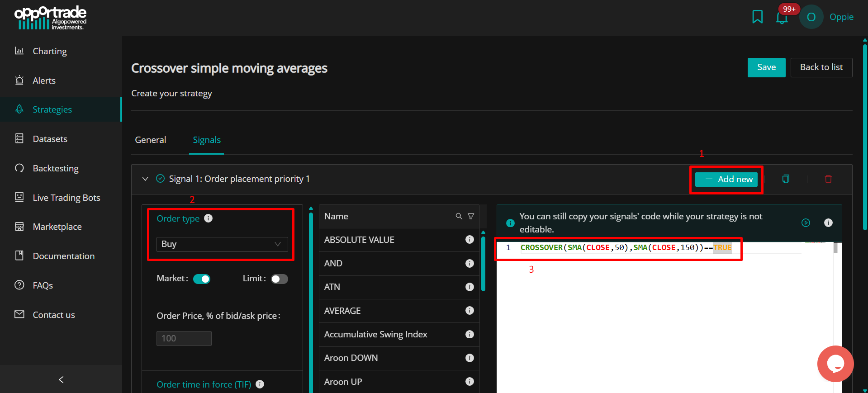The image size is (868, 393).
Task: Click the Signal 1 green check icon
Action: (x=160, y=179)
